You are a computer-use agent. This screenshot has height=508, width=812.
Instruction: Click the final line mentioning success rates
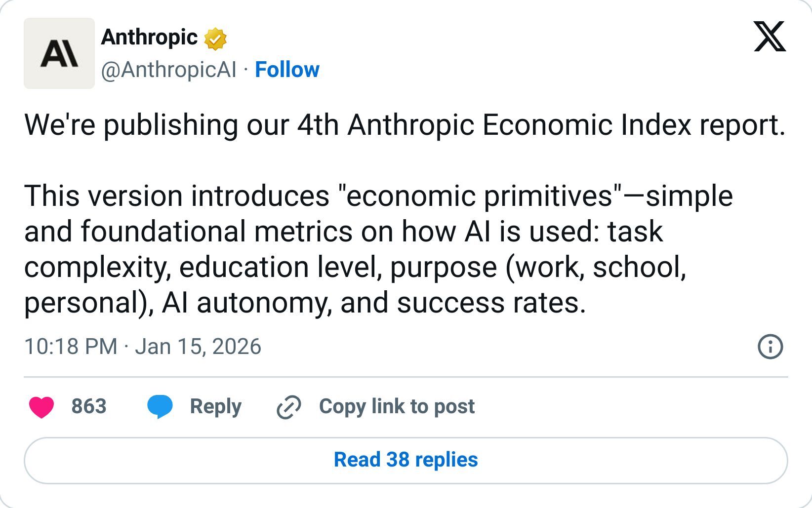click(x=304, y=303)
